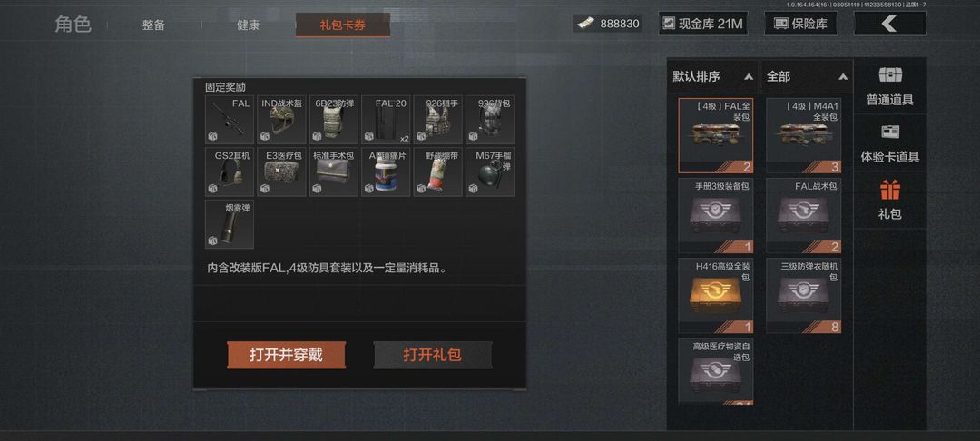Screen dimensions: 980x441
Task: Expand the 默认排序 sort dropdown
Action: 712,77
